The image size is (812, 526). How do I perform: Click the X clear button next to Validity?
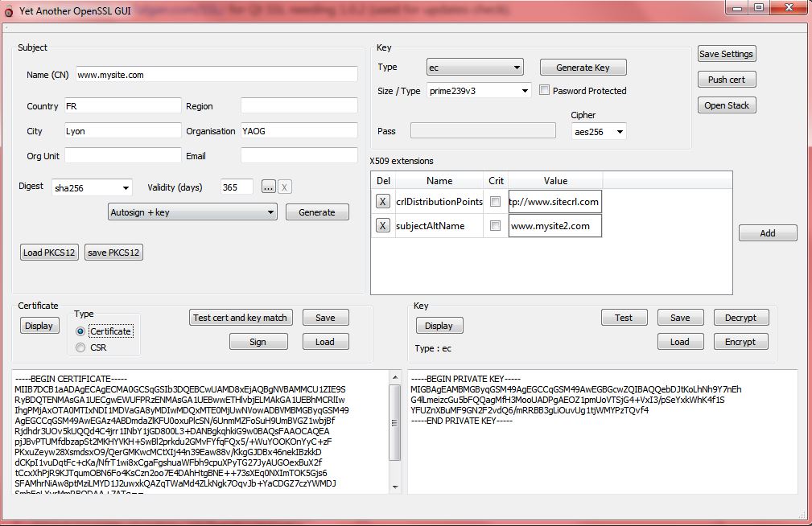click(x=285, y=187)
